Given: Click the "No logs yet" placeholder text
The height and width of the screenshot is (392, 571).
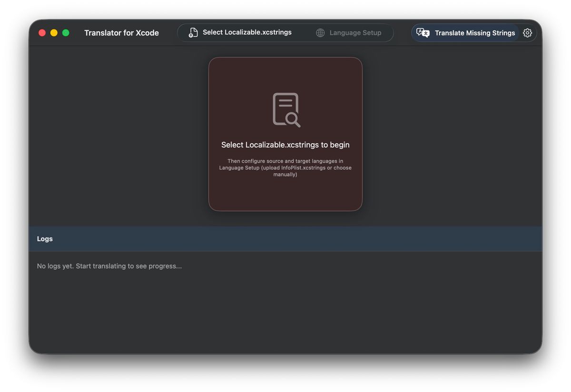Looking at the screenshot, I should 109,266.
